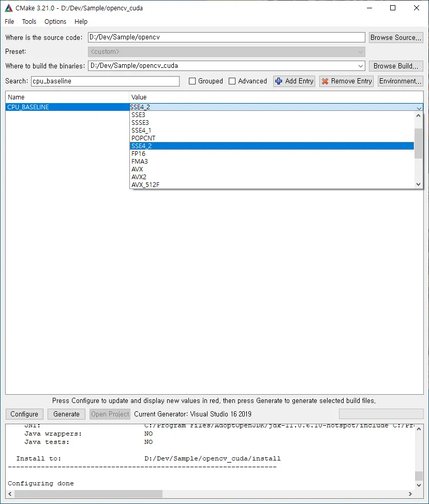Click the dropdown list scroll-up arrow

tap(418, 116)
